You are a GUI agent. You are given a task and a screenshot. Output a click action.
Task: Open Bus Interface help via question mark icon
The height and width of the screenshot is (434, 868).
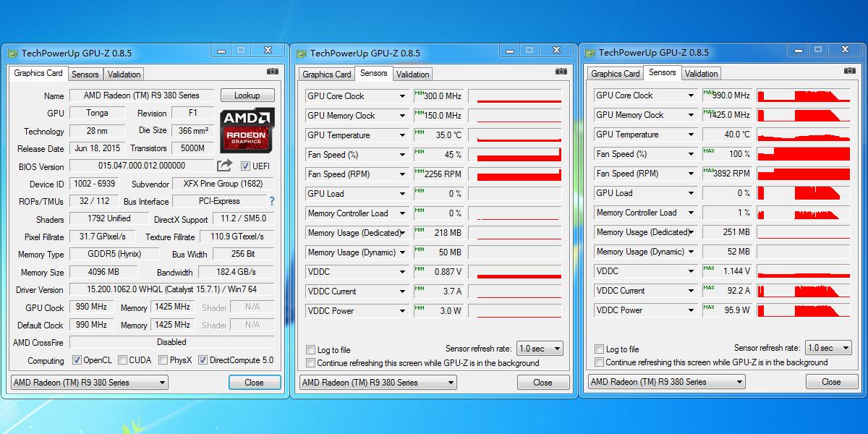[273, 200]
